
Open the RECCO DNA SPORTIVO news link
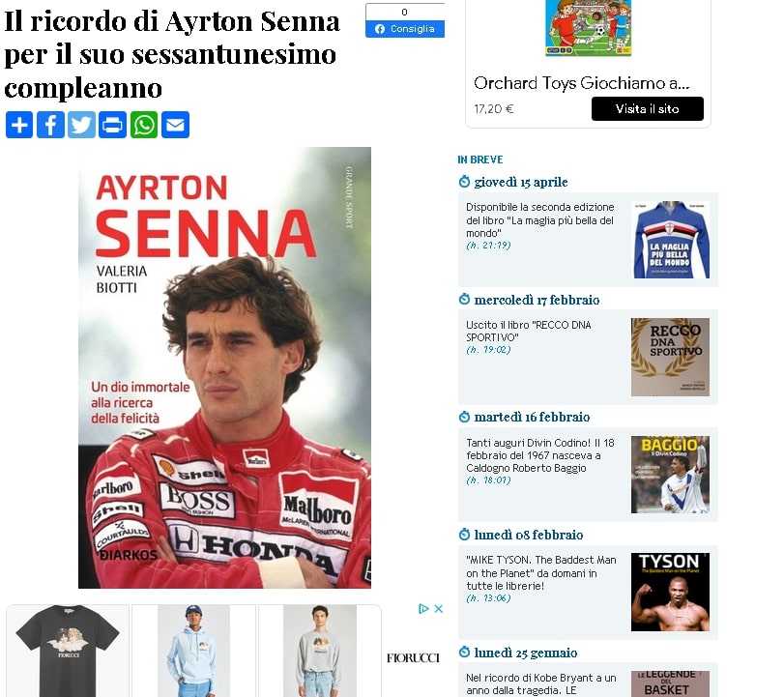pos(529,331)
